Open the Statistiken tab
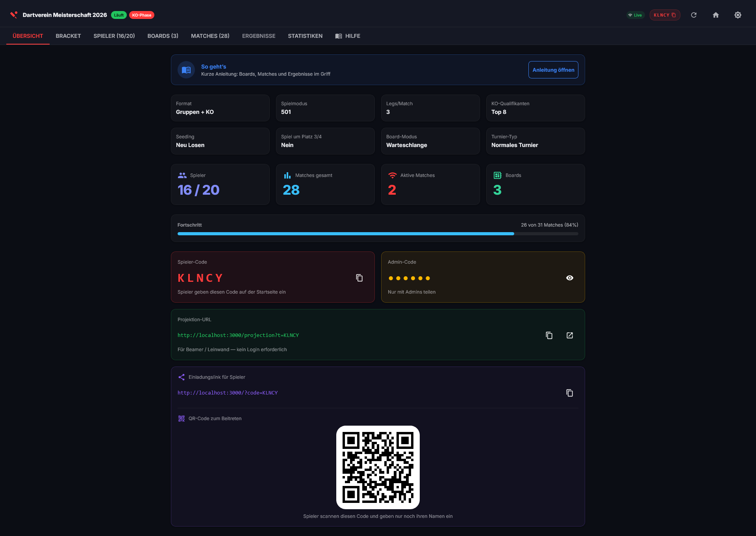756x536 pixels. click(305, 36)
